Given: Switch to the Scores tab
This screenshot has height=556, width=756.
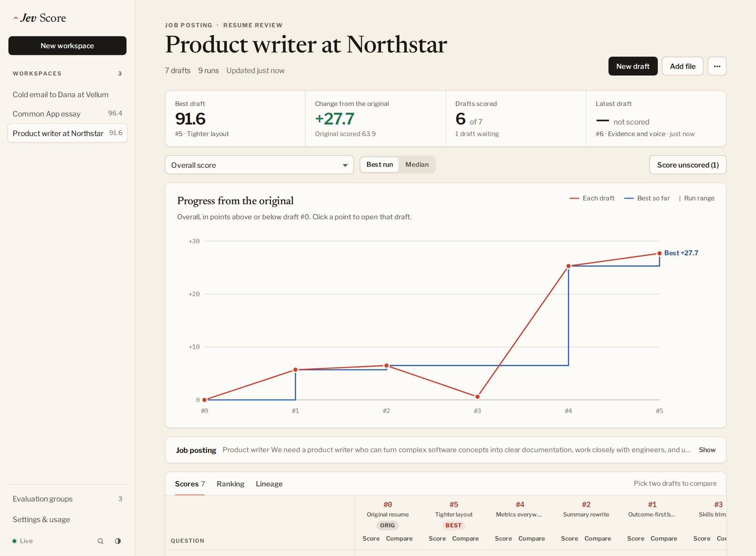Looking at the screenshot, I should [x=190, y=484].
